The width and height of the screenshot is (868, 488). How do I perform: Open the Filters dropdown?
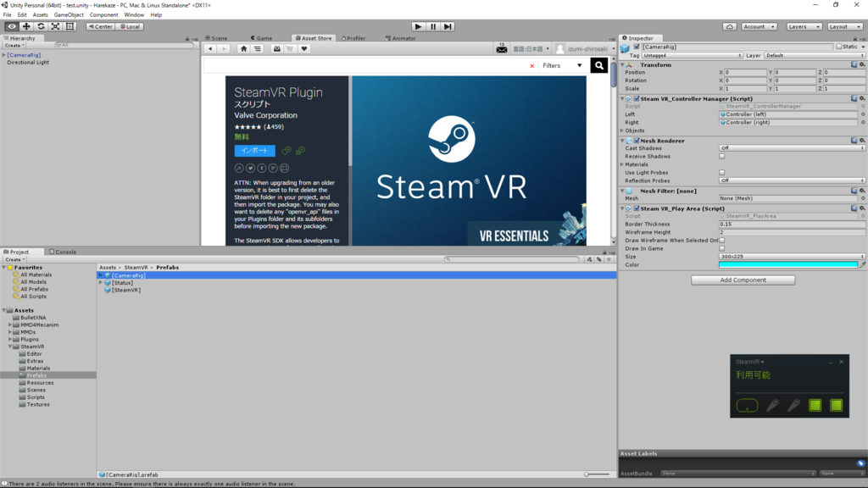pos(562,65)
